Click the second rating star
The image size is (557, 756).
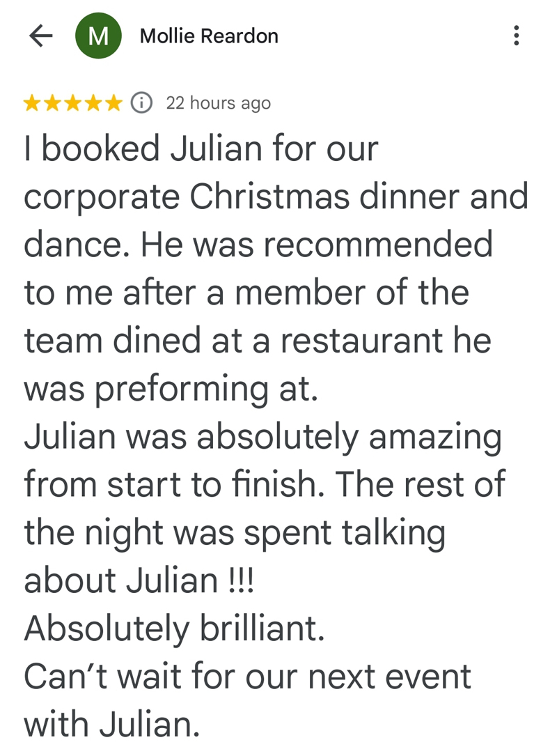click(53, 104)
